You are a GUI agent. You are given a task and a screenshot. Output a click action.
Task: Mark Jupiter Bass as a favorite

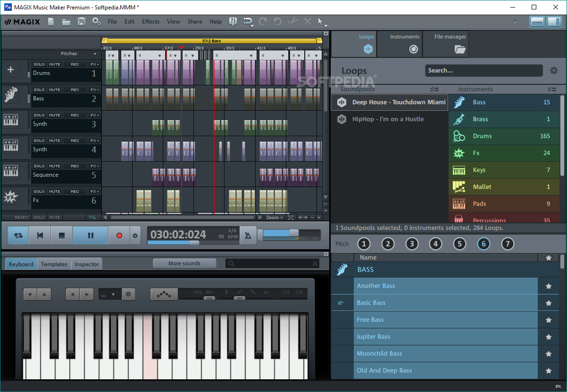click(549, 337)
